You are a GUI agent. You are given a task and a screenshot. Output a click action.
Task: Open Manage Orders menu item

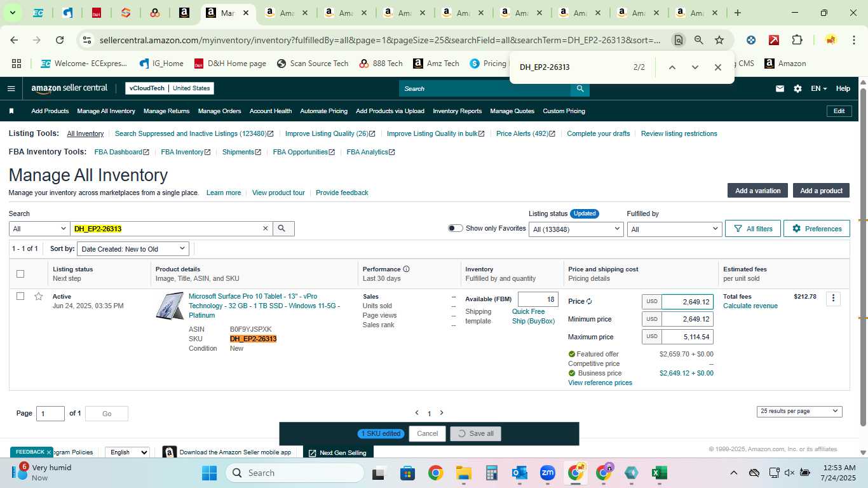pos(219,111)
